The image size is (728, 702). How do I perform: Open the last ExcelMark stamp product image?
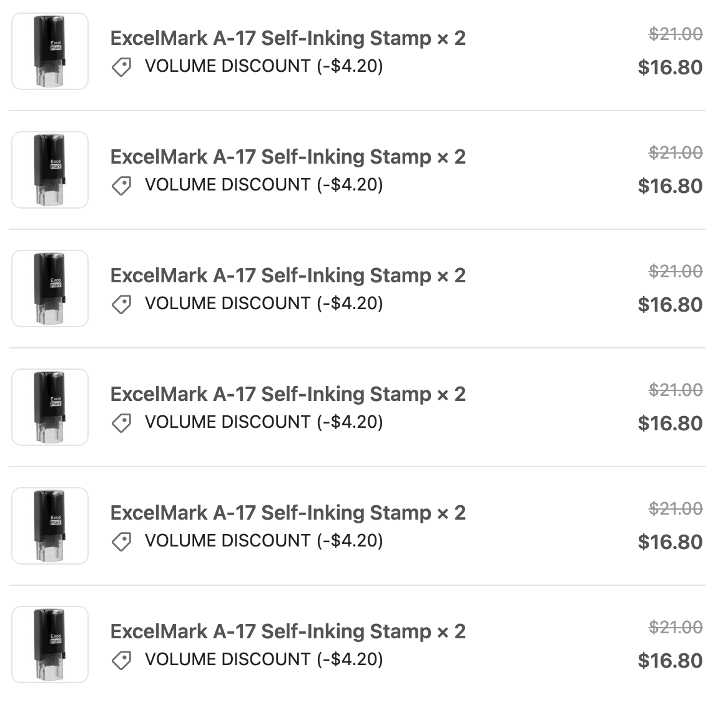[x=49, y=645]
